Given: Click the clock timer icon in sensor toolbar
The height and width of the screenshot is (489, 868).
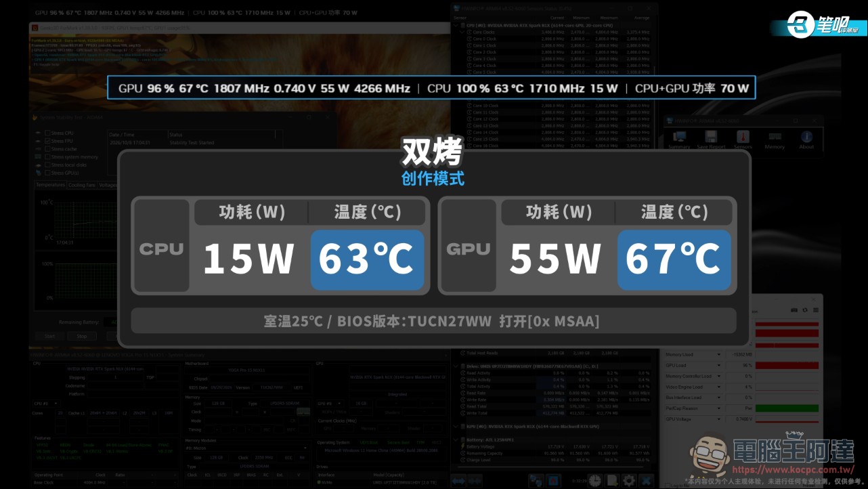Looking at the screenshot, I should (x=594, y=480).
